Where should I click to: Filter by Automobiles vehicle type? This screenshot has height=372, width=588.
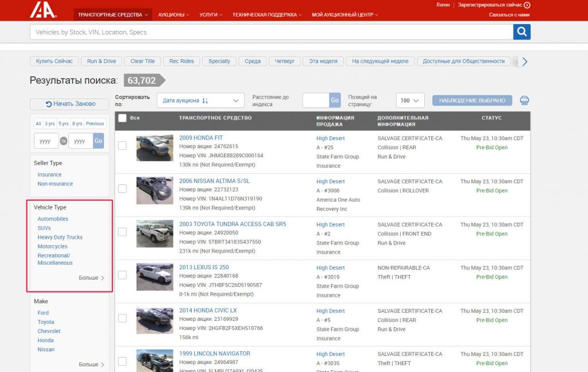tap(53, 219)
